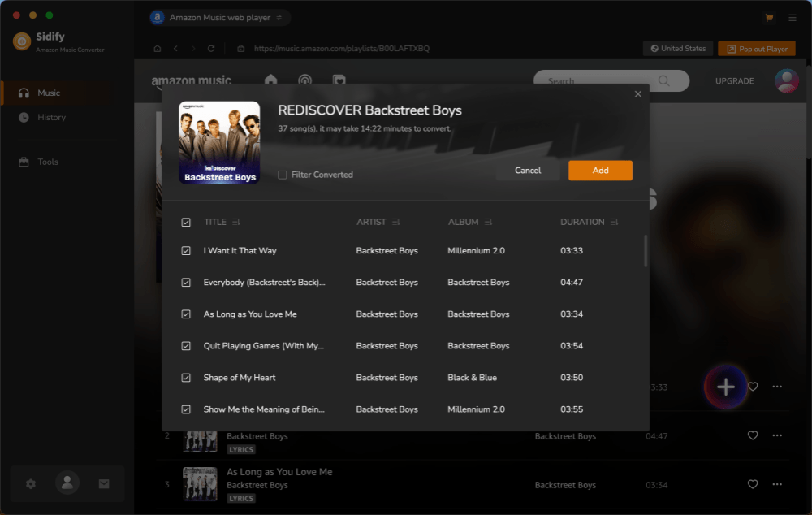
Task: Click the song list scrollbar in dialog
Action: tap(646, 251)
